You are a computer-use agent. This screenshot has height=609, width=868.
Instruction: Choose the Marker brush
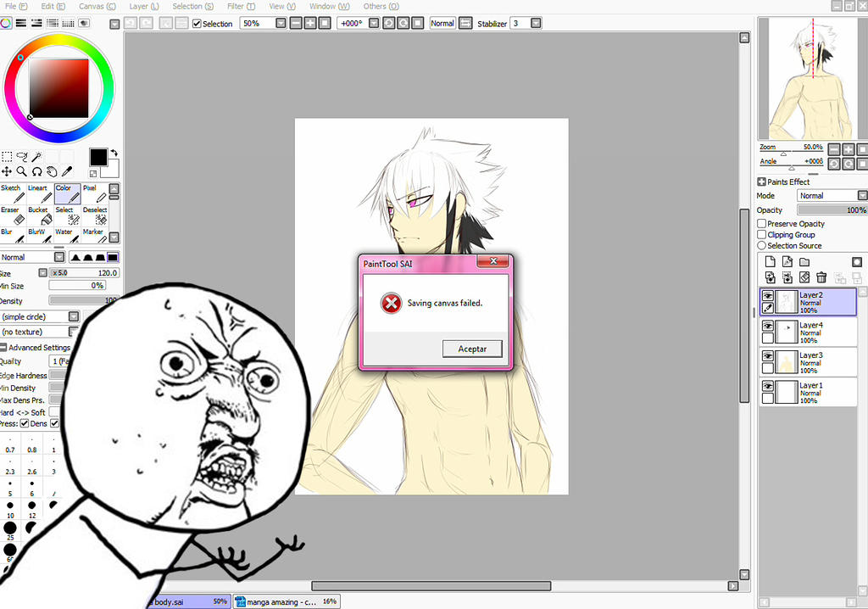(x=95, y=236)
